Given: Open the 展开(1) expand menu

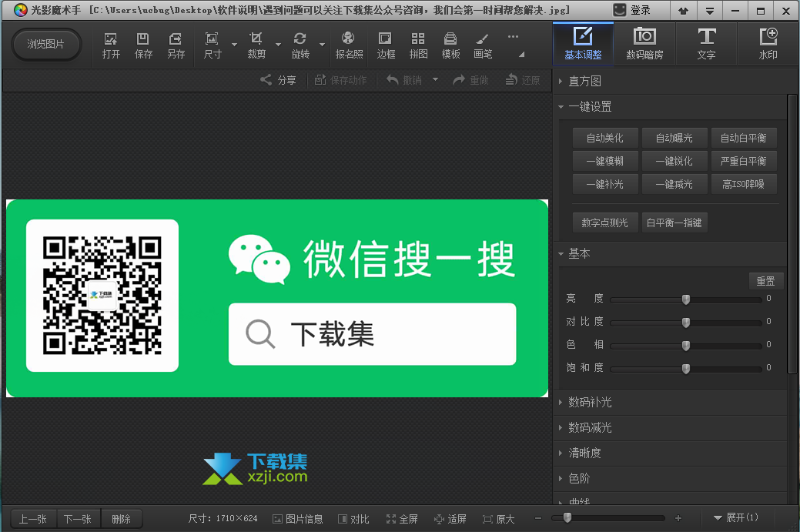Looking at the screenshot, I should [x=736, y=517].
